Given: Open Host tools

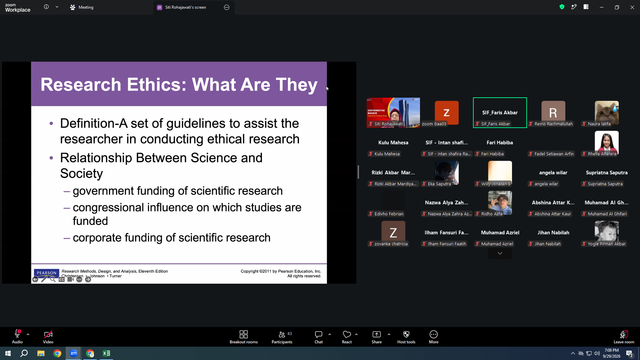Looking at the screenshot, I should point(406,337).
